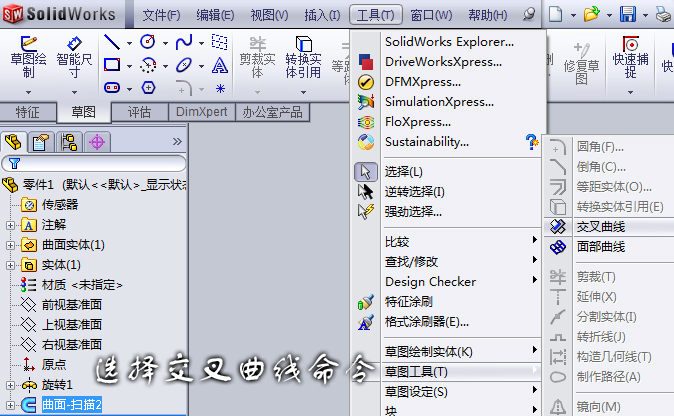Click the feature tree filter field
The height and width of the screenshot is (416, 674).
(x=94, y=163)
